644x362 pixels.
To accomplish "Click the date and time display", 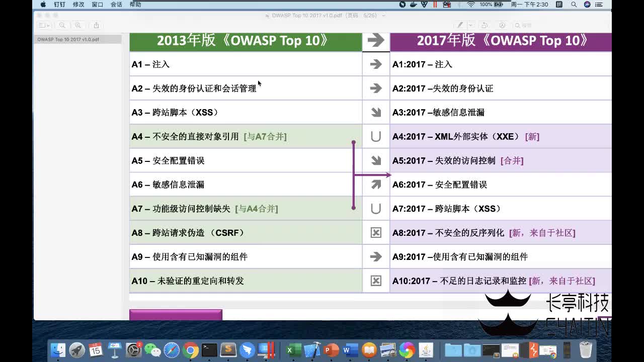I will (x=529, y=5).
